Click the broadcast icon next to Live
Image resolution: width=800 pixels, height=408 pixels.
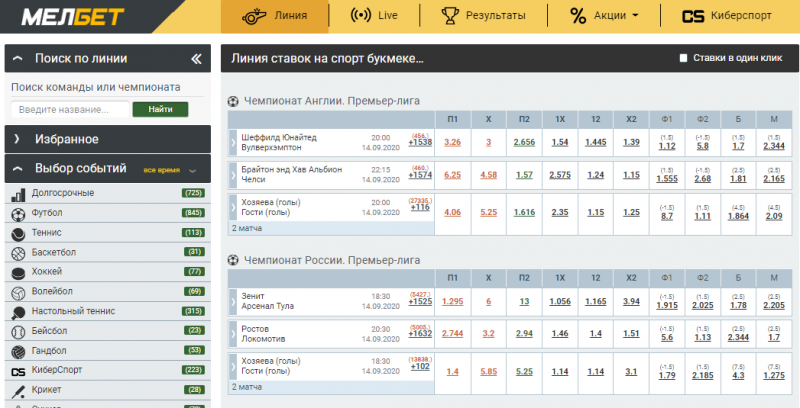pyautogui.click(x=361, y=15)
